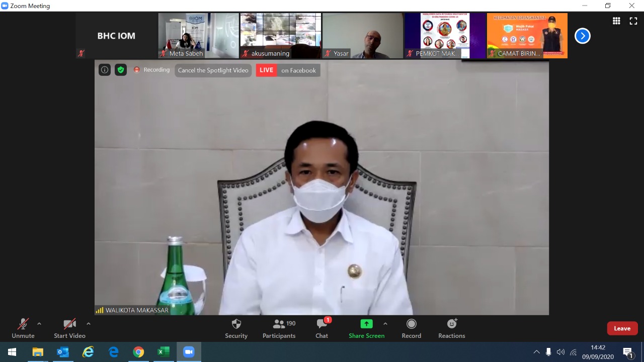
Task: Enter full screen mode
Action: coord(633,21)
